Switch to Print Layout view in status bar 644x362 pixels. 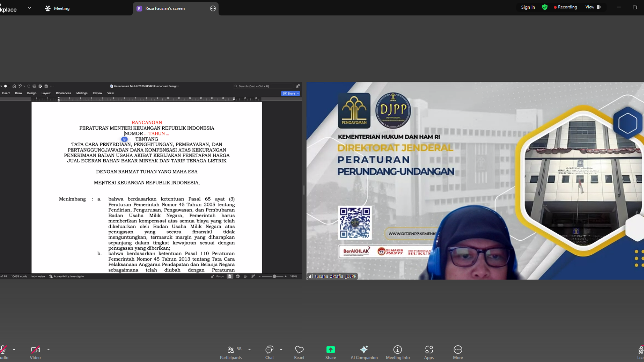(230, 277)
